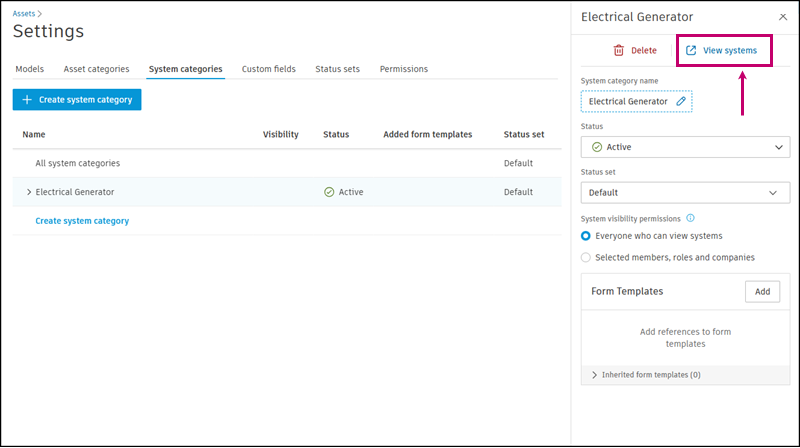Click the Added form templates column header
800x448 pixels.
(428, 134)
